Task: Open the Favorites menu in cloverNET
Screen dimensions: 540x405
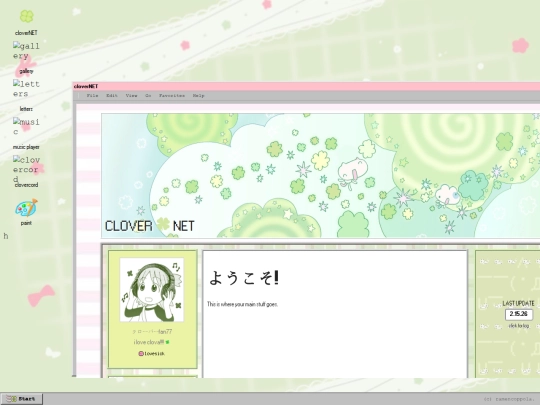Action: pyautogui.click(x=172, y=96)
